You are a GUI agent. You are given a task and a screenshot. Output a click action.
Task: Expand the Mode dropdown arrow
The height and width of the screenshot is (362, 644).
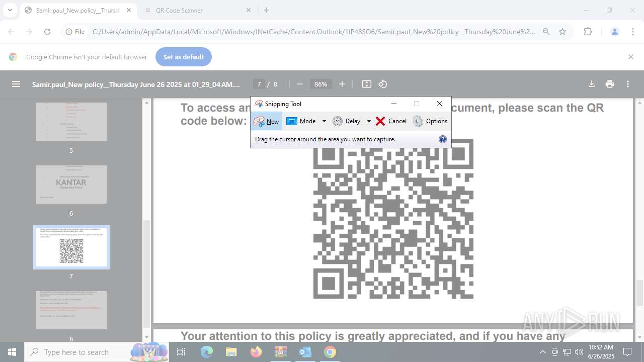point(324,121)
